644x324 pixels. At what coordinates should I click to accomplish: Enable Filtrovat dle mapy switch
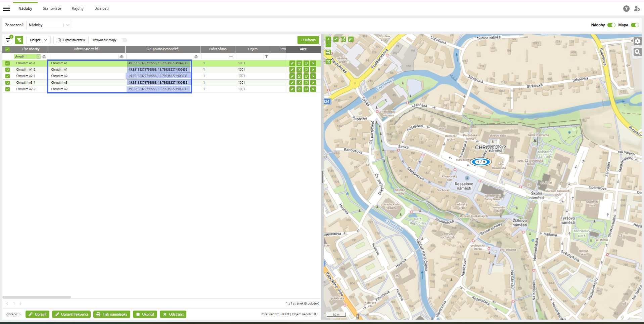[124, 40]
